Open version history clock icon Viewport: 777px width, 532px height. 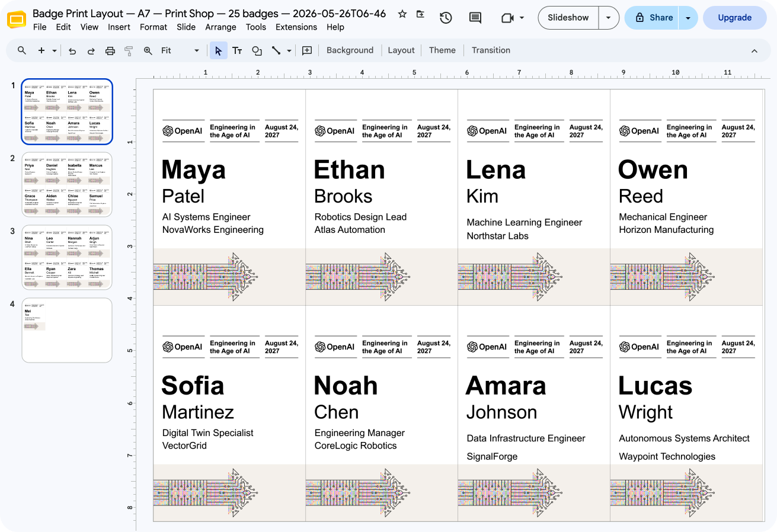(446, 18)
